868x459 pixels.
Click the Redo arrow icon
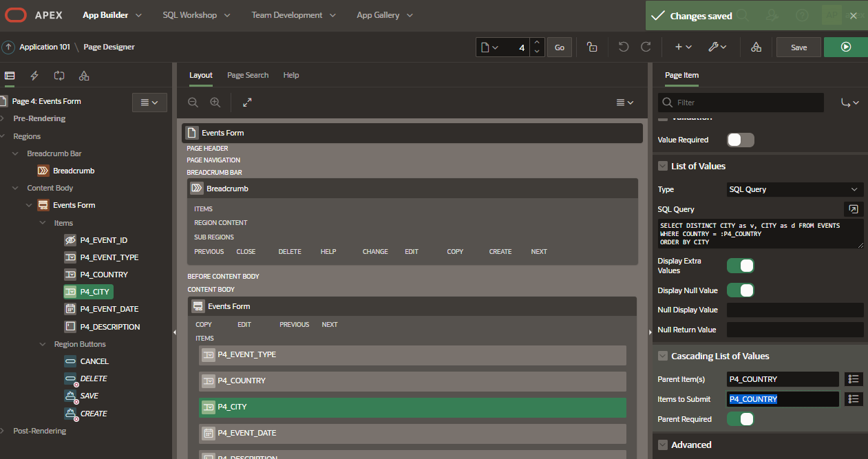[x=646, y=47]
